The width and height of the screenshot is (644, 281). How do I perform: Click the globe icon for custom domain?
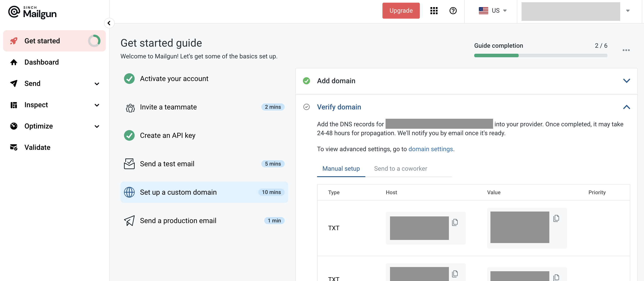pos(129,192)
